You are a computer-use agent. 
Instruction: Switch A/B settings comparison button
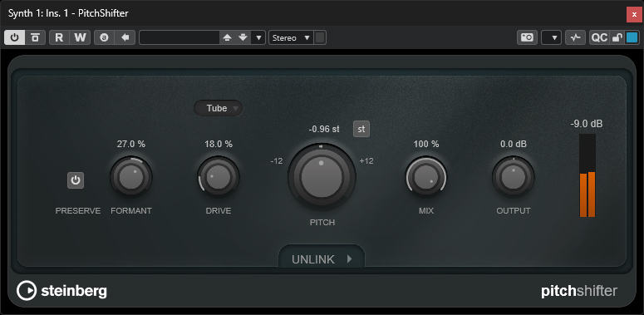click(x=105, y=37)
